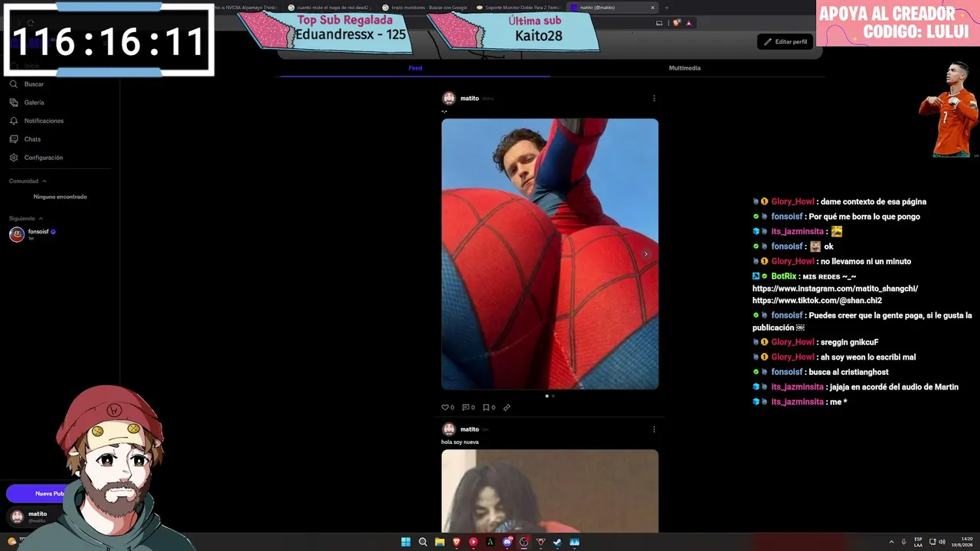Viewport: 980px width, 551px height.
Task: Click matito account name at sidebar bottom
Action: (38, 514)
